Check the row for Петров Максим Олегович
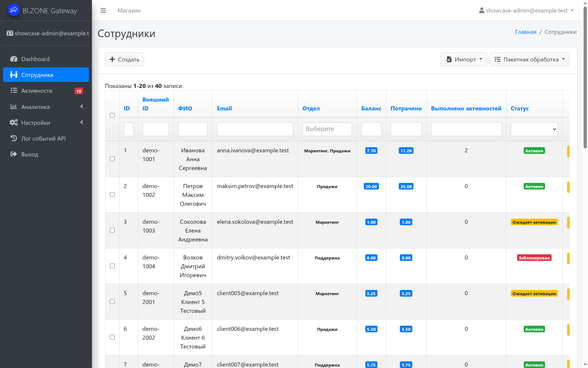588x368 pixels. point(112,195)
